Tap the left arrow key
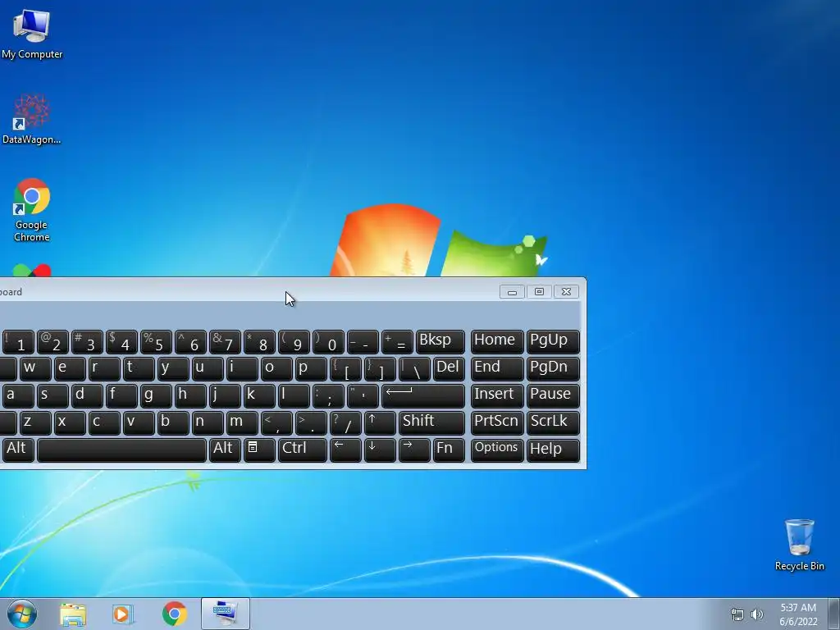 pyautogui.click(x=345, y=450)
